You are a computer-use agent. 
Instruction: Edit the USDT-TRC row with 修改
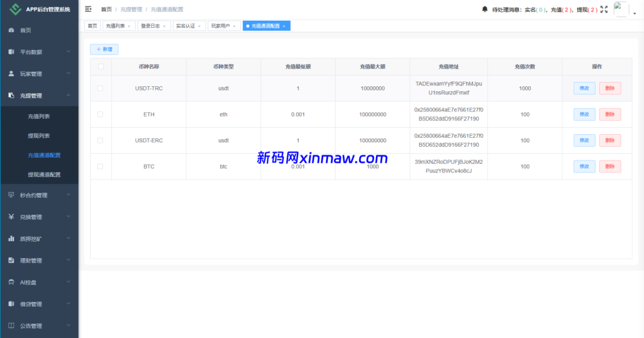(584, 88)
